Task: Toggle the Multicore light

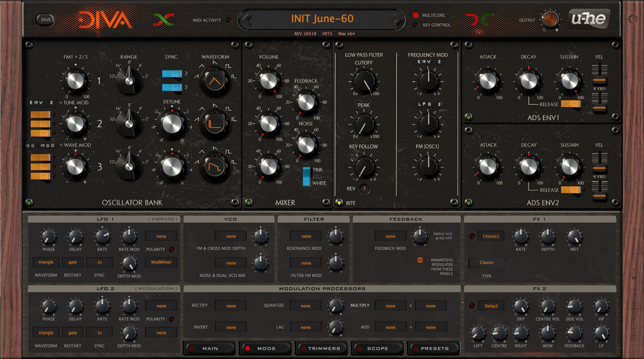Action: point(415,15)
